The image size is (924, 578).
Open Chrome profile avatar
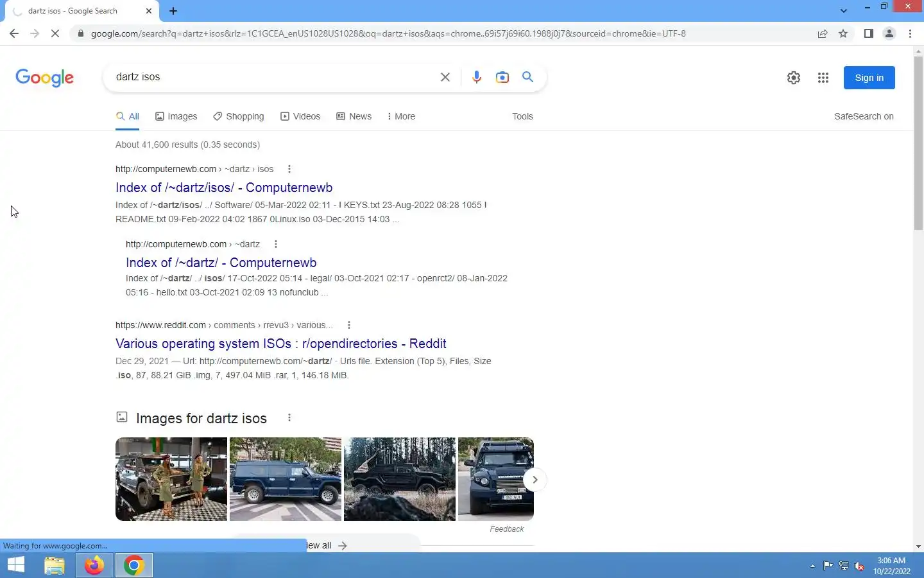889,33
